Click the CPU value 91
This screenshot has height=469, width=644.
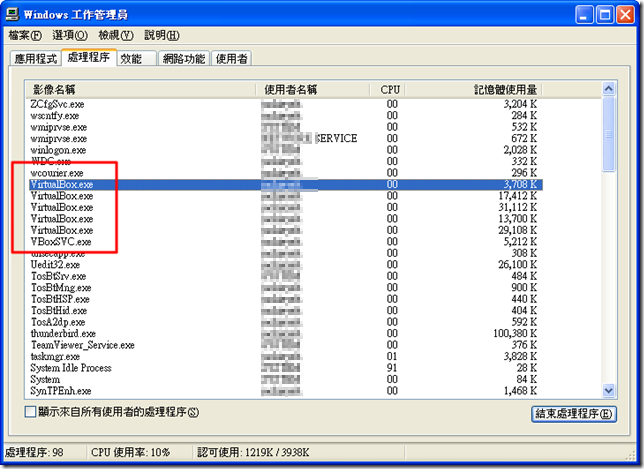coord(392,368)
